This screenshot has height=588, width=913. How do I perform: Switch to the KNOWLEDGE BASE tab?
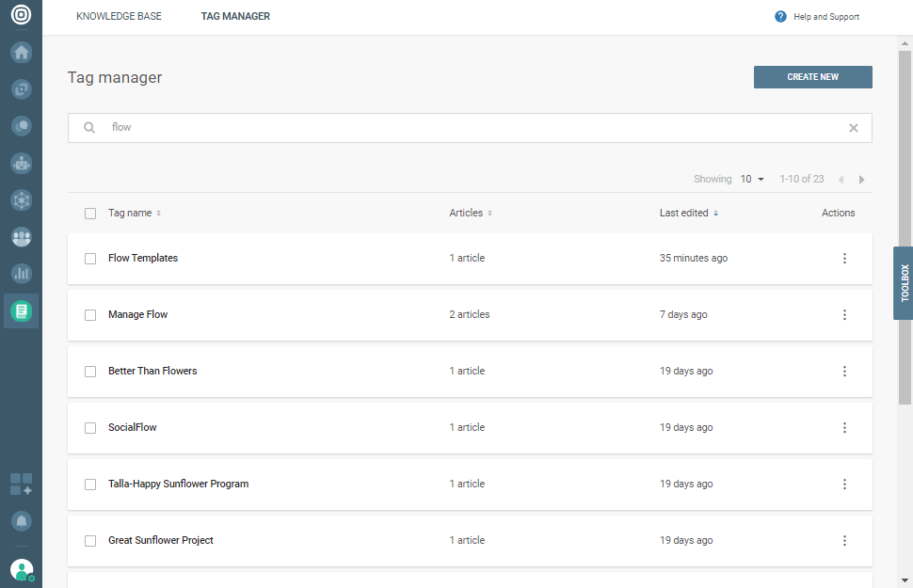coord(119,16)
